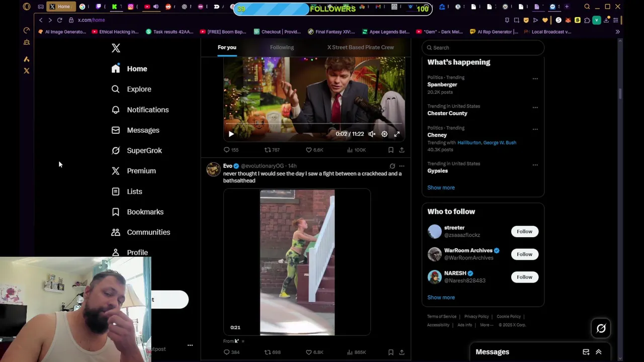Open the Cheney trending topic

click(437, 135)
